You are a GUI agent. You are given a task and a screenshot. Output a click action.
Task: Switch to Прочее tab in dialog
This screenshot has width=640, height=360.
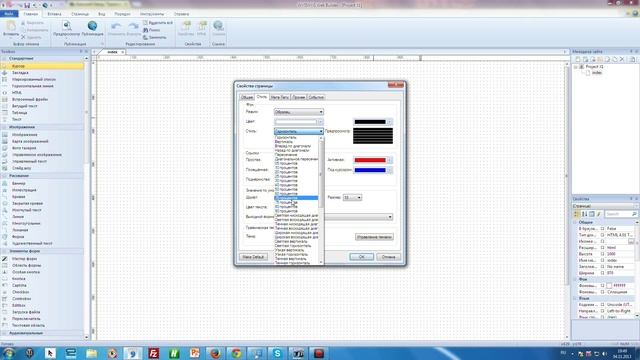[x=298, y=97]
